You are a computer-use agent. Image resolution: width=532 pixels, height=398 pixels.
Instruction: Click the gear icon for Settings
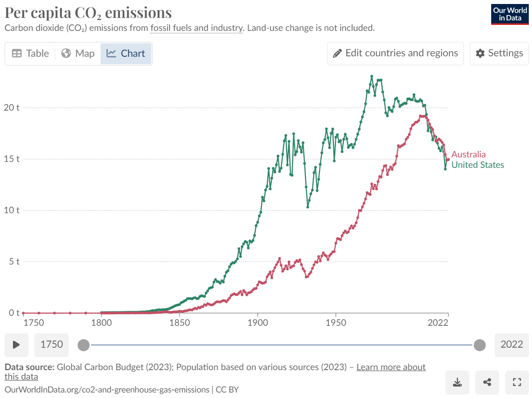480,53
